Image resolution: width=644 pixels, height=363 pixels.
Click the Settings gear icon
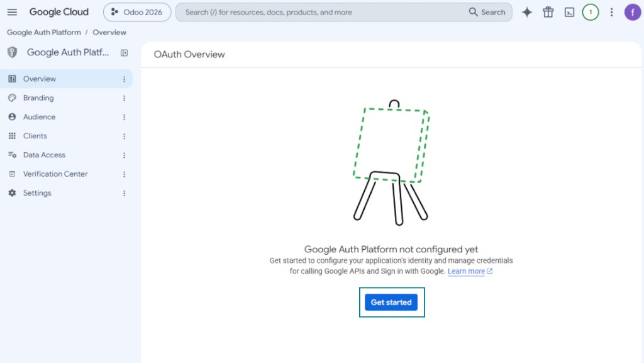click(x=13, y=193)
